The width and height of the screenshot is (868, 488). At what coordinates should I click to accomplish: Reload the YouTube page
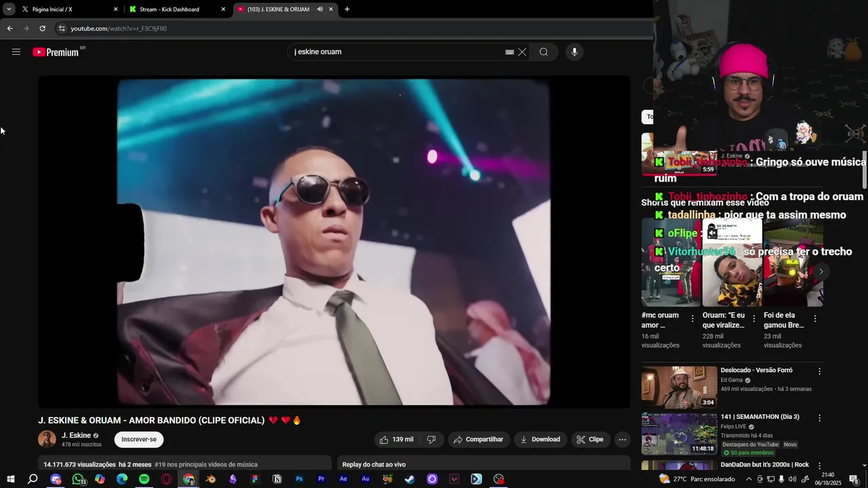click(42, 28)
